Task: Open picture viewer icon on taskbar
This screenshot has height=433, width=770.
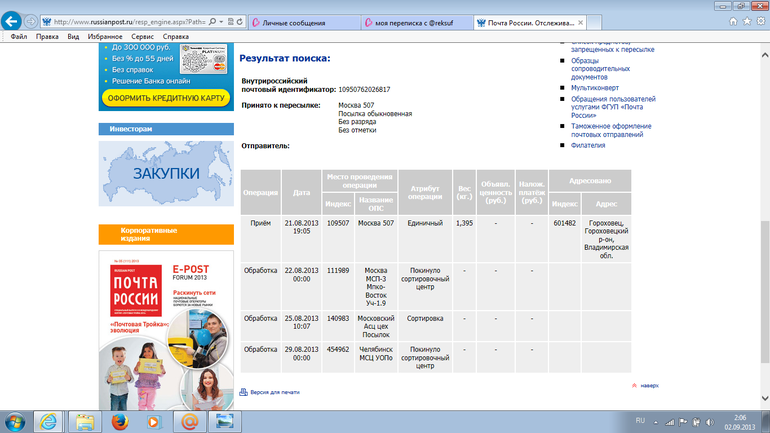Action: pos(224,422)
